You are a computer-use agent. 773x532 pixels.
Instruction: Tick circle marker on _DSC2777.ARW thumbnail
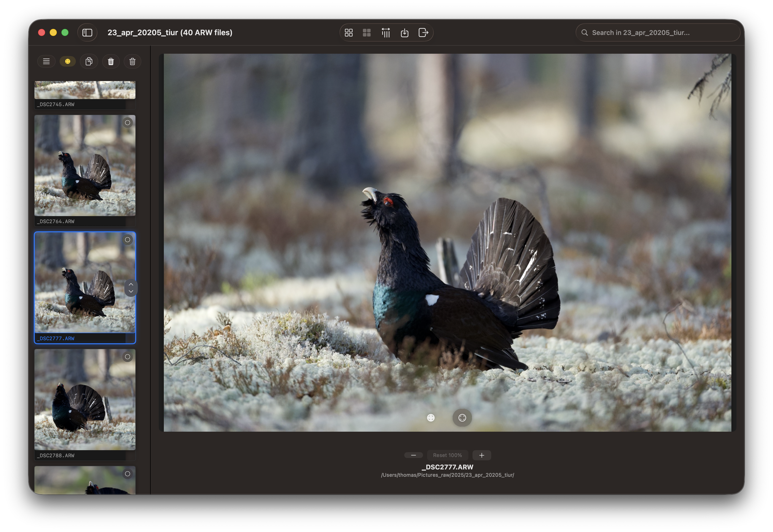(x=128, y=240)
